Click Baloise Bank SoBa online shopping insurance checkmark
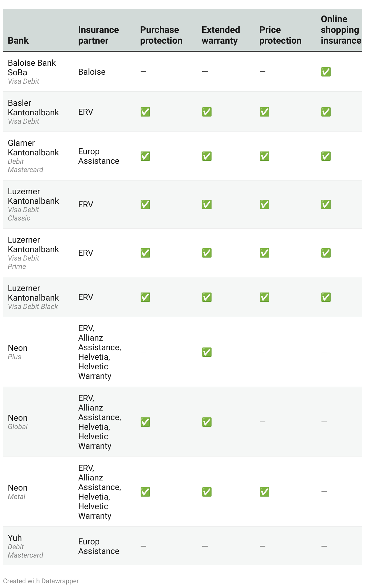The width and height of the screenshot is (365, 588). [326, 72]
